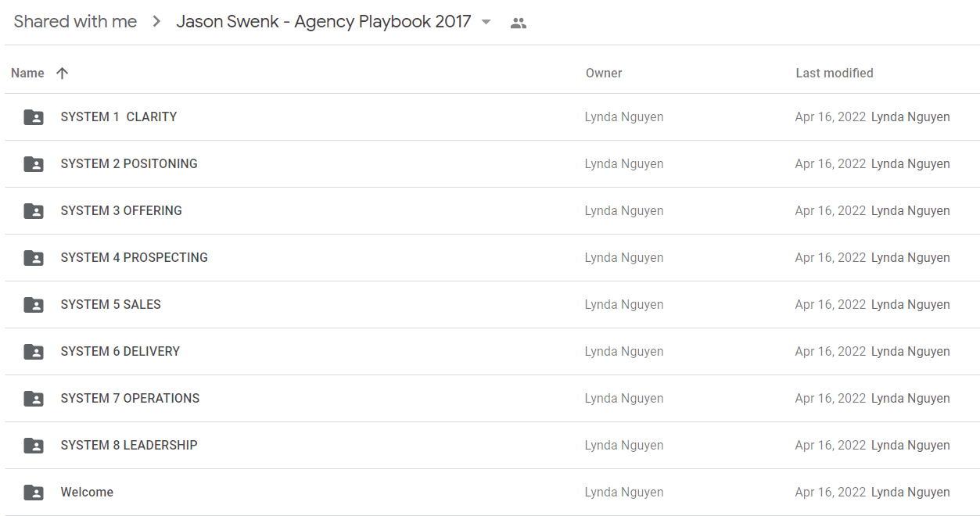Go back to Shared with me

pos(75,22)
